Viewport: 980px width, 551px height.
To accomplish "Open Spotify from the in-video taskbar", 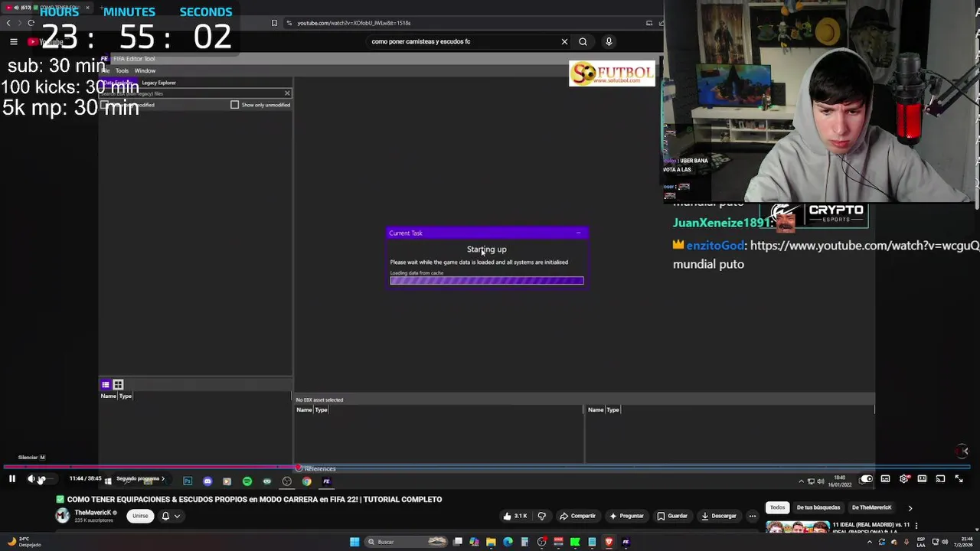I will (247, 481).
